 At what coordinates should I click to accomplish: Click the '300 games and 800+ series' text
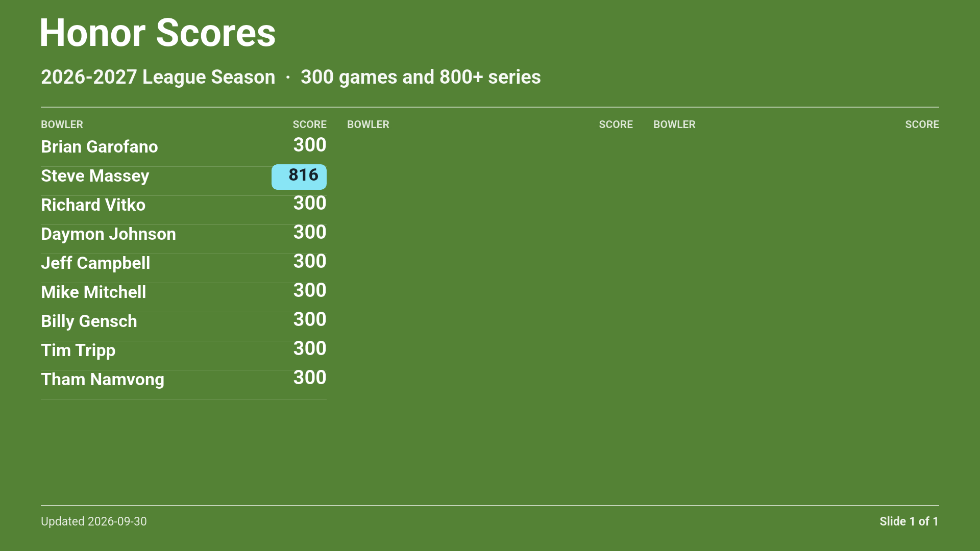421,77
